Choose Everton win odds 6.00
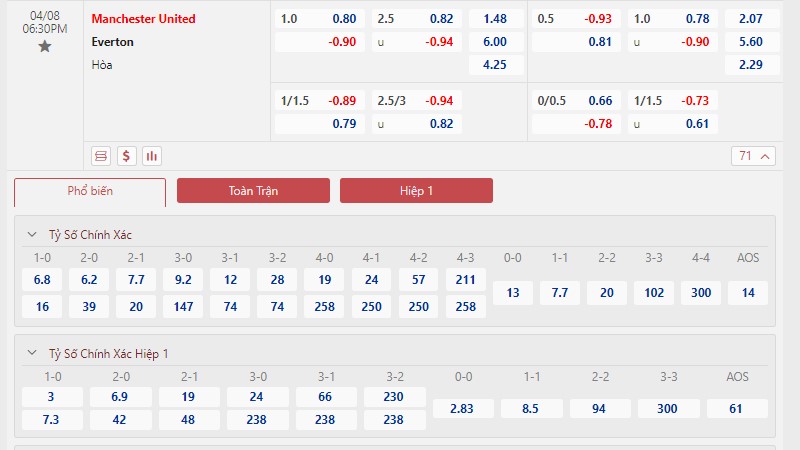 [x=496, y=42]
